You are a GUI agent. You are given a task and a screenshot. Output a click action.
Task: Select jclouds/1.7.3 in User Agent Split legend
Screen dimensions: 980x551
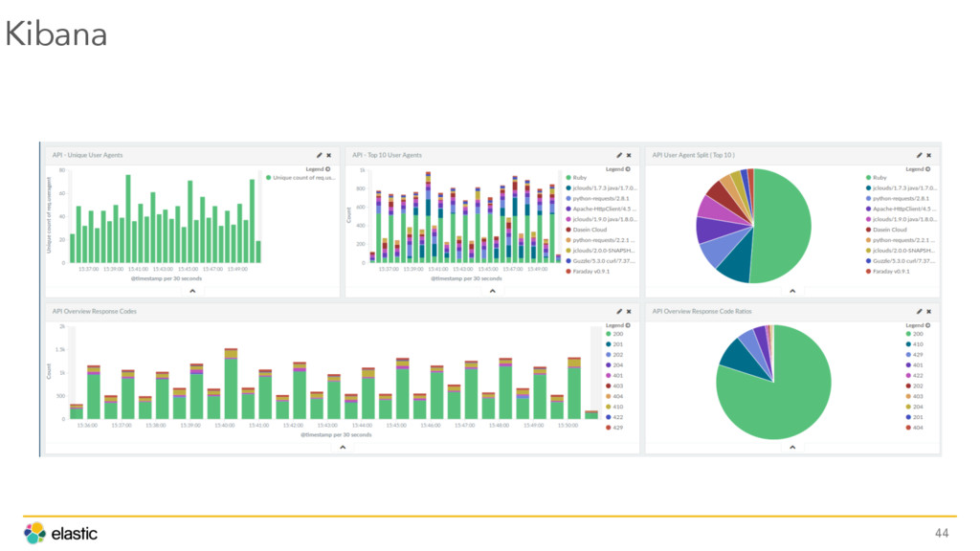click(x=902, y=188)
